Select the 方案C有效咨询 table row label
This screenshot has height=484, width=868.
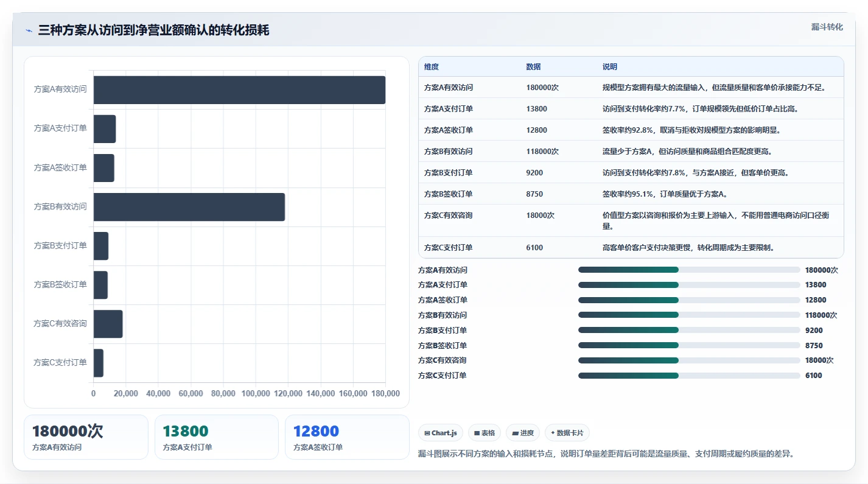[449, 216]
